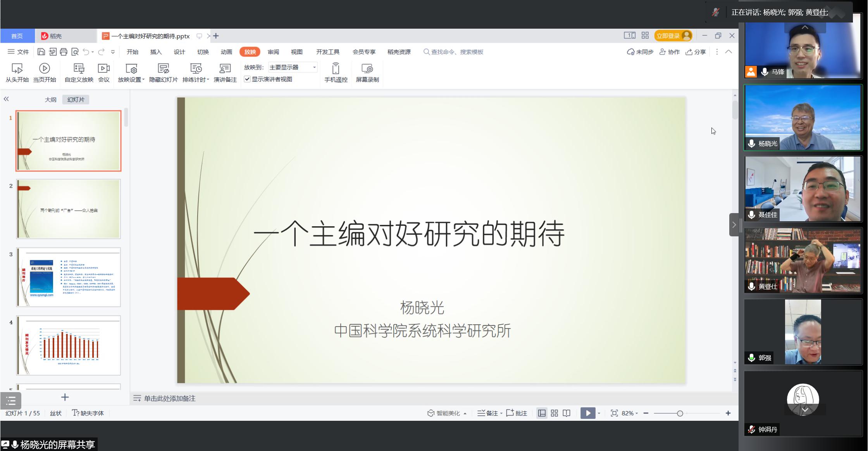Viewport: 868px width, 451px height.
Task: Open 演讲备注 speaker notes tool
Action: tap(225, 69)
